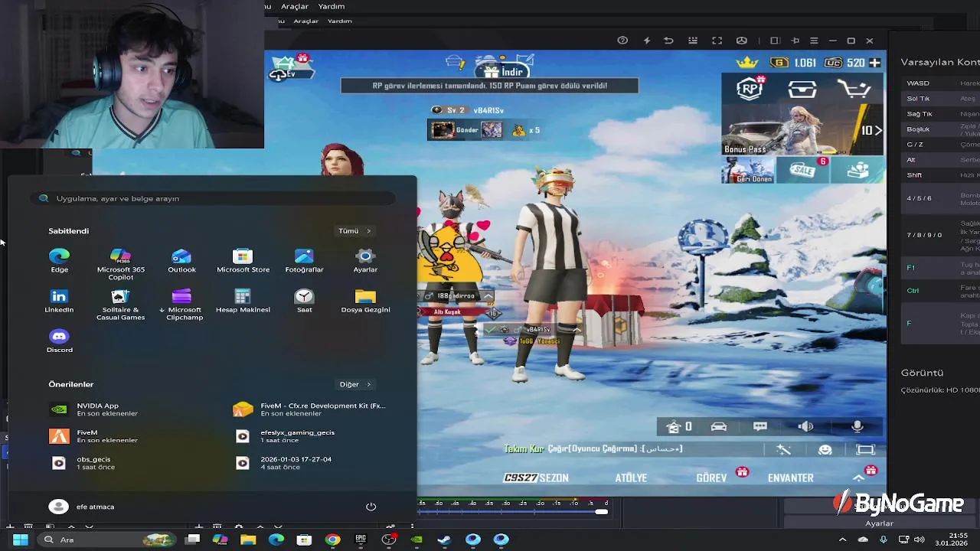Open Epic Games Launcher from taskbar
The height and width of the screenshot is (551, 980).
[x=361, y=540]
